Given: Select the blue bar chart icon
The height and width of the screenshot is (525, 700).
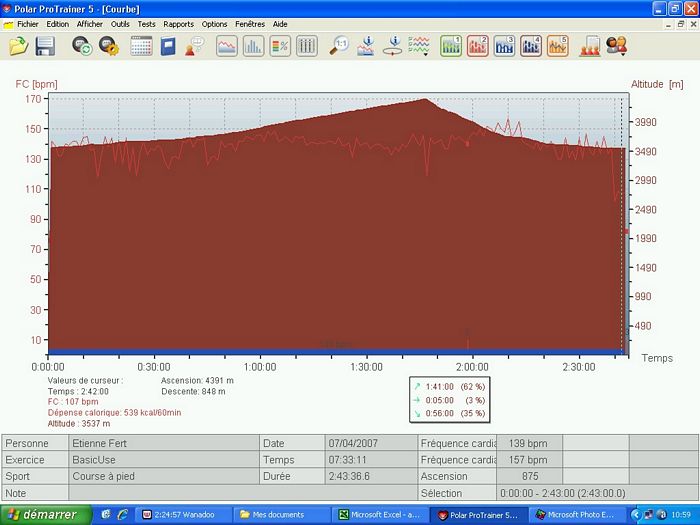Looking at the screenshot, I should 253,46.
